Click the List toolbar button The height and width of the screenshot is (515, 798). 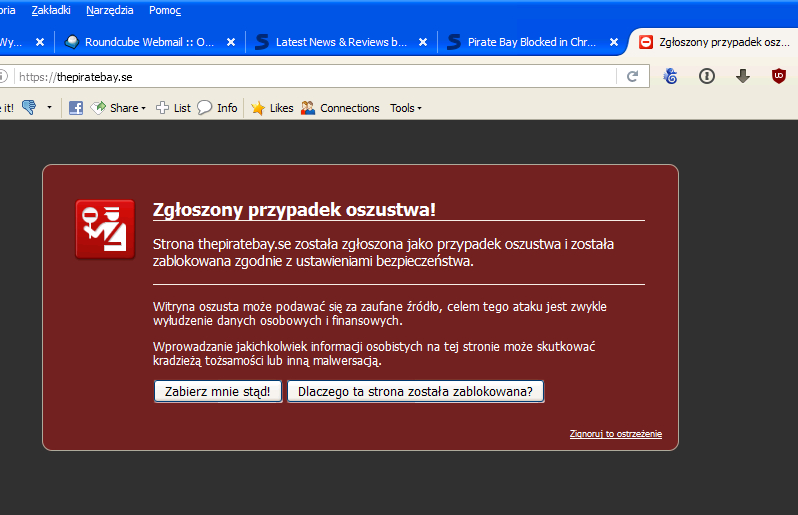pos(174,108)
